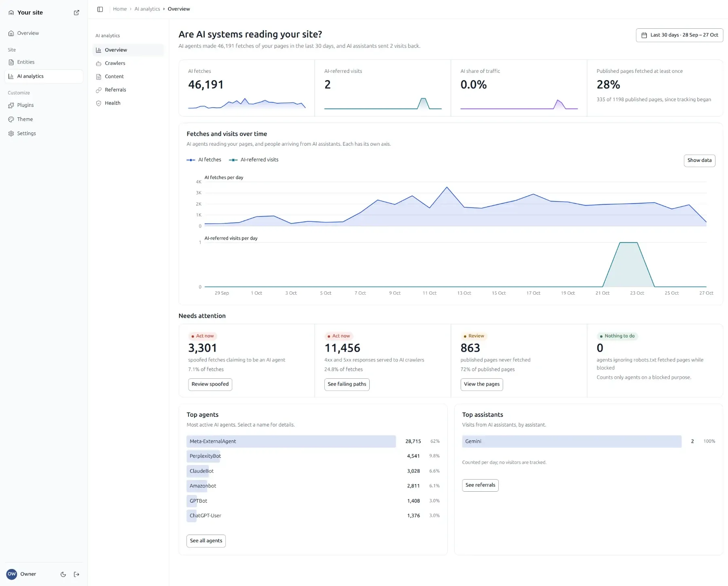Click the Owner avatar badge

[x=12, y=574]
